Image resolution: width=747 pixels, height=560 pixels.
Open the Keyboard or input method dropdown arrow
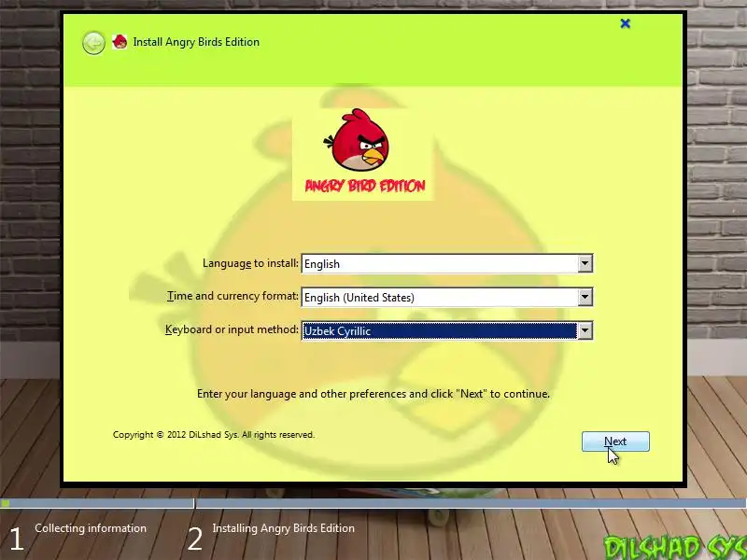click(585, 330)
